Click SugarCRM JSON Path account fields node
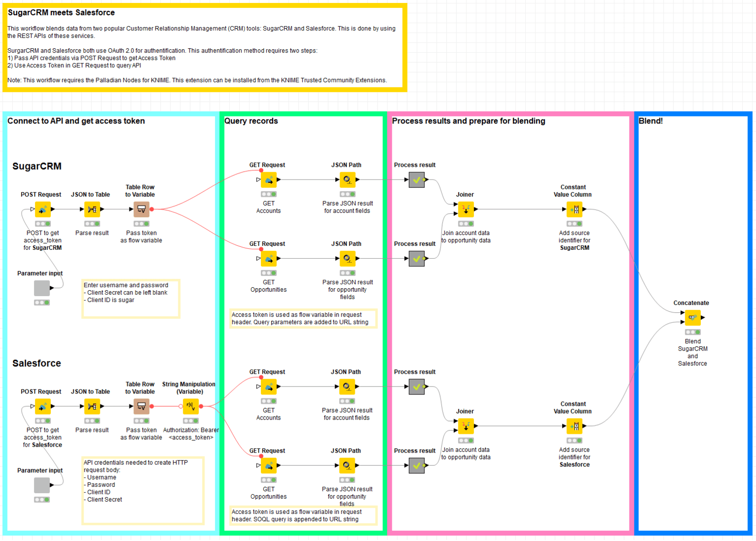 (347, 180)
